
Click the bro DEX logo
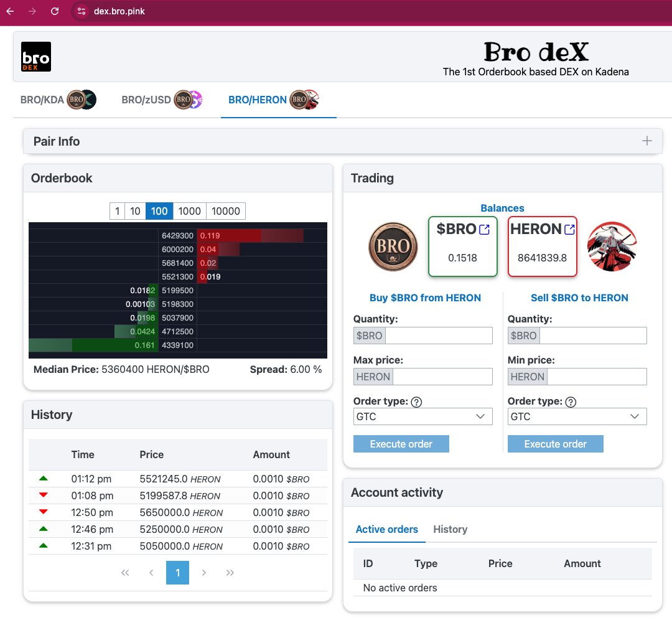[36, 57]
